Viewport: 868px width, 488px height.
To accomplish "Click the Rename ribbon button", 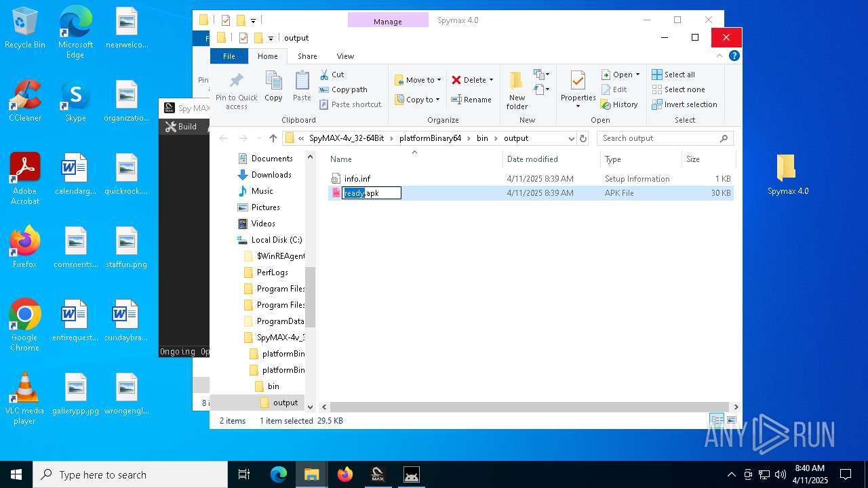I will pyautogui.click(x=471, y=100).
